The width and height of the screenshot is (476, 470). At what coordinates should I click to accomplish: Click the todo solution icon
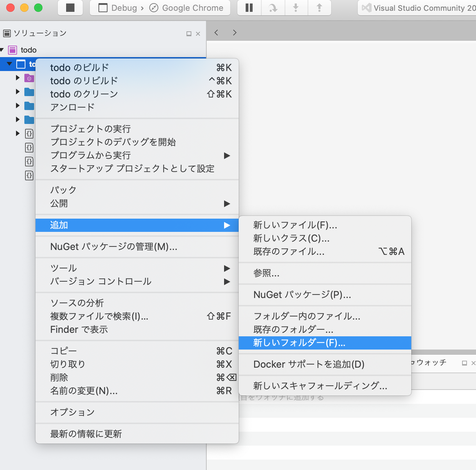[13, 50]
